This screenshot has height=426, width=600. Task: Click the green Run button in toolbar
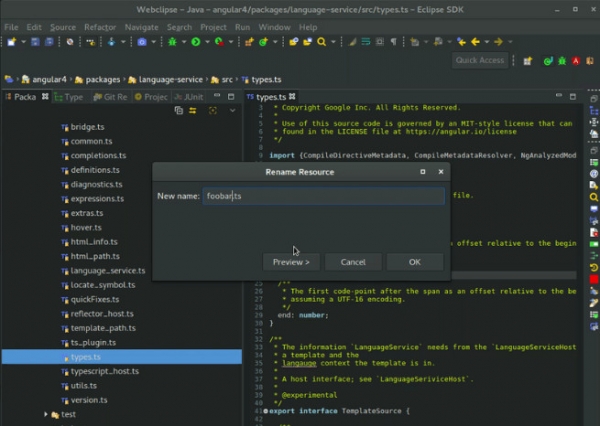(x=194, y=42)
